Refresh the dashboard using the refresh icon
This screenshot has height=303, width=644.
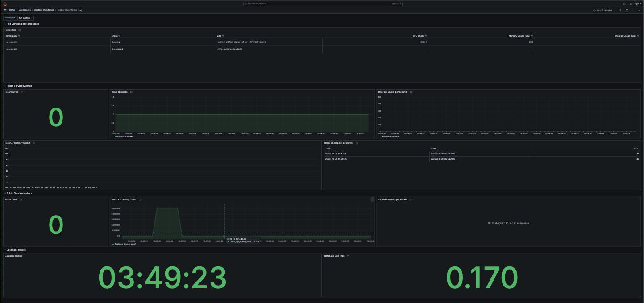click(x=627, y=10)
